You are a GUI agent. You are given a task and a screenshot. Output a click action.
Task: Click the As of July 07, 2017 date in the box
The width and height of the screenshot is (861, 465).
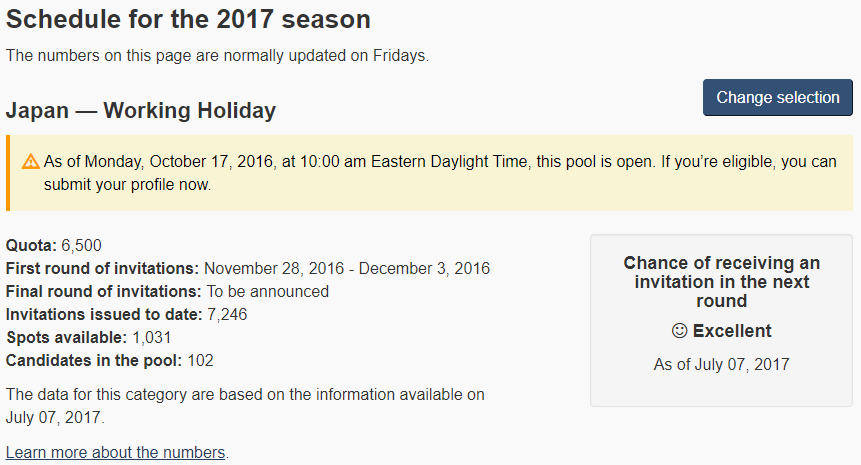pyautogui.click(x=721, y=364)
